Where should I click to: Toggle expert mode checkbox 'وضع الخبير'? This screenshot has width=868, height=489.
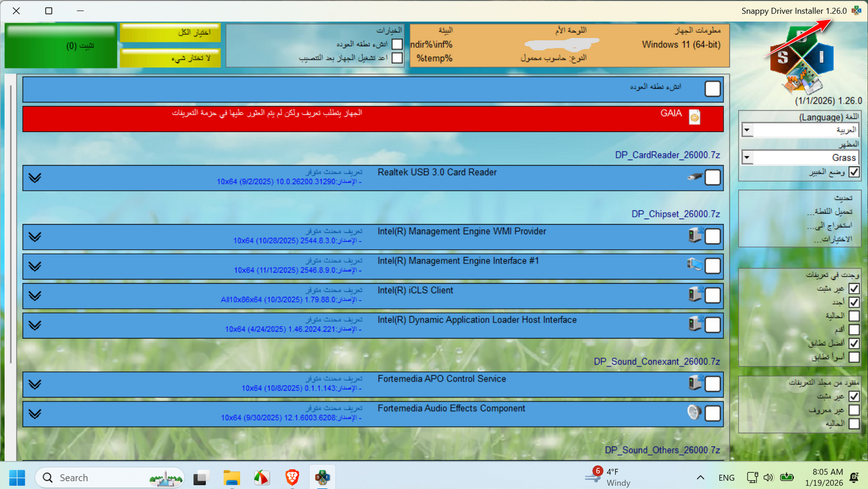pyautogui.click(x=854, y=172)
